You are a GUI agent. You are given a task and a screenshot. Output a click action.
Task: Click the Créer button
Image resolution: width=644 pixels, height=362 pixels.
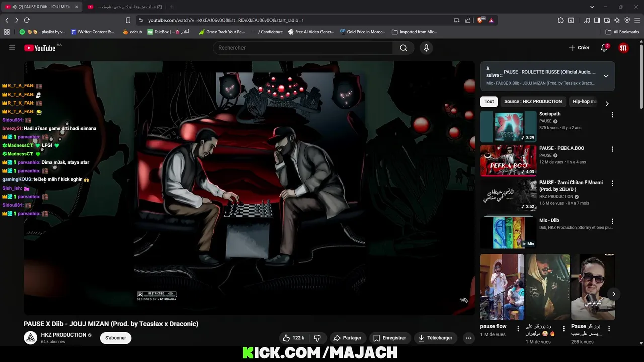(x=579, y=48)
